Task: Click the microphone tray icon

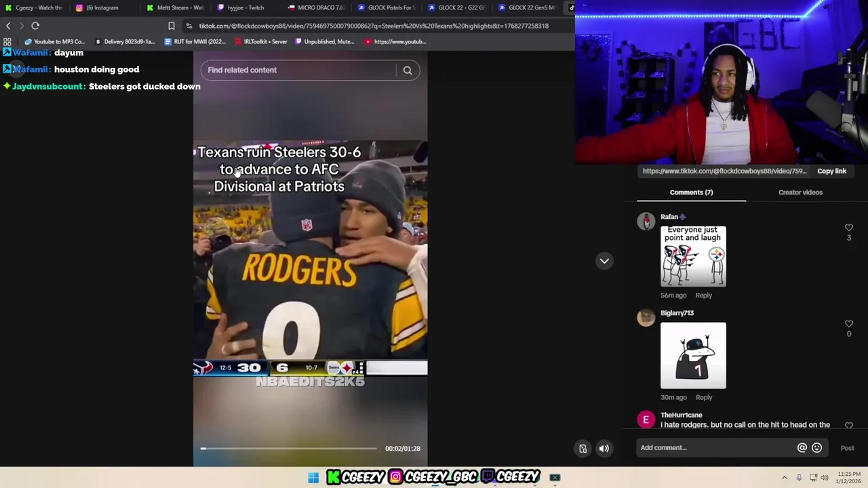Action: click(799, 478)
